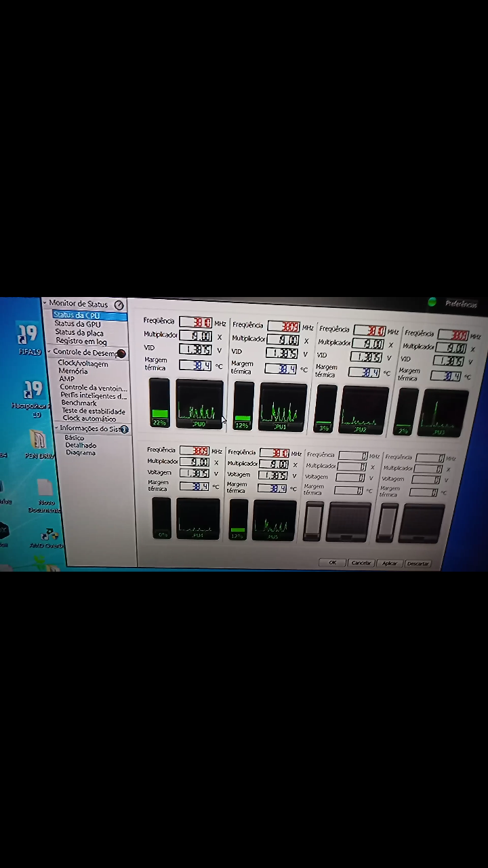Click the CPU0 Margem térmica value field
Screen dimensions: 488x868
pos(195,365)
